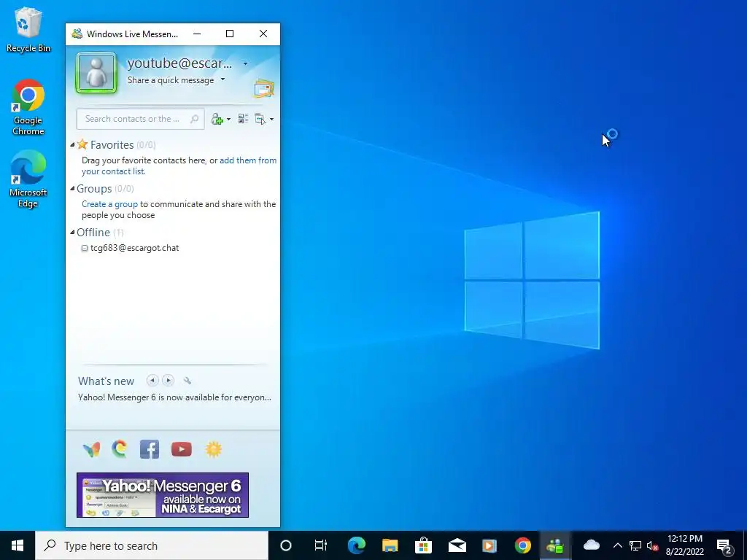747x560 pixels.
Task: Click the Add a contact icon
Action: pos(217,119)
